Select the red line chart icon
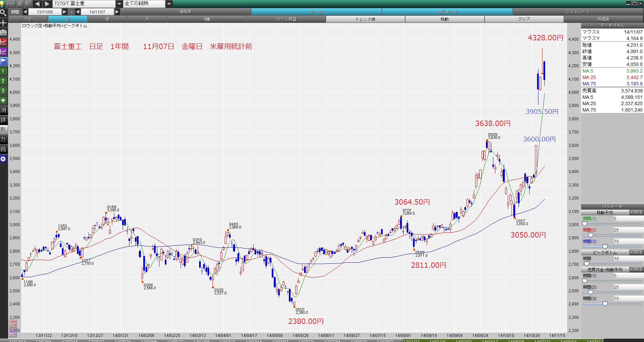The height and width of the screenshot is (342, 644). point(3,42)
